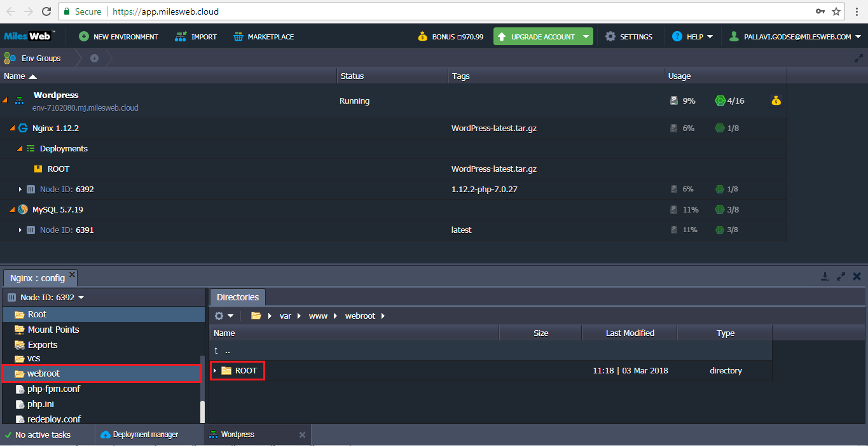This screenshot has width=868, height=446.
Task: Open the Node ID: 6392 dropdown
Action: point(81,298)
